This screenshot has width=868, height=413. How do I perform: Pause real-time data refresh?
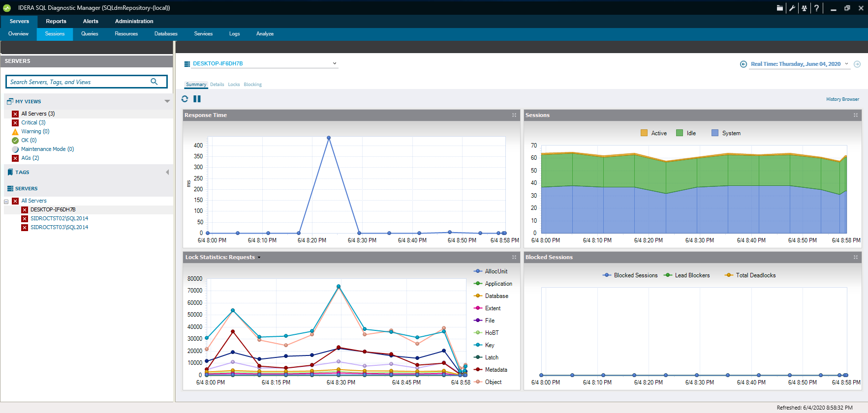(197, 99)
